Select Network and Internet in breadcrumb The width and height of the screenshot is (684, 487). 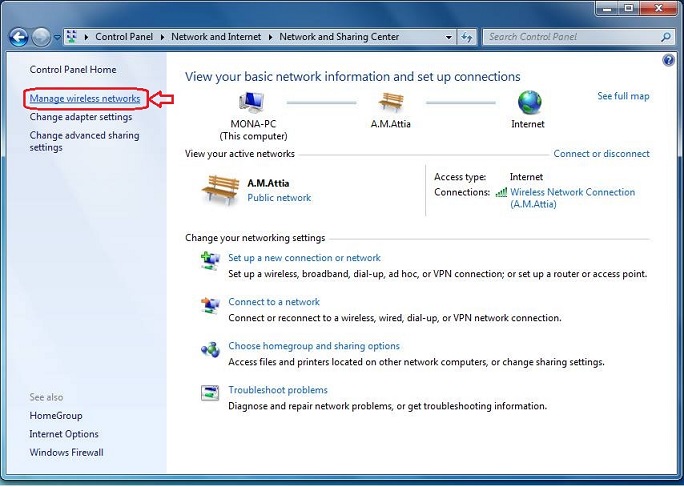[x=216, y=37]
